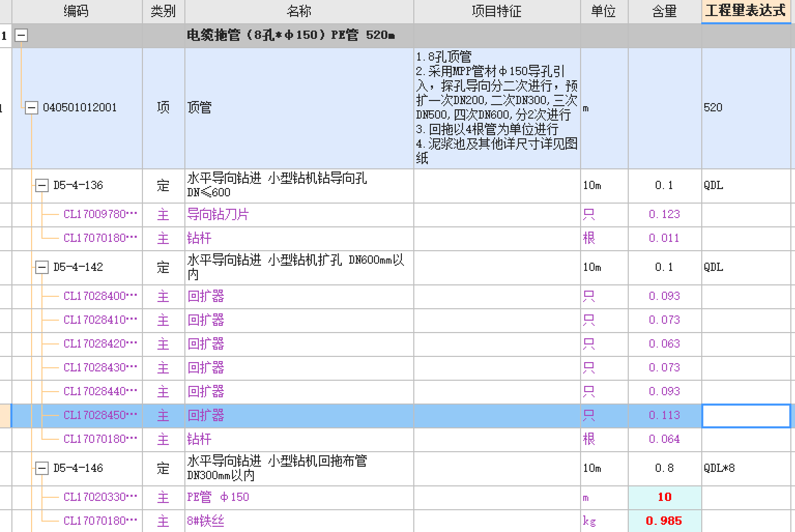This screenshot has height=532, width=795.
Task: Click the 编码 column header
Action: tap(77, 11)
